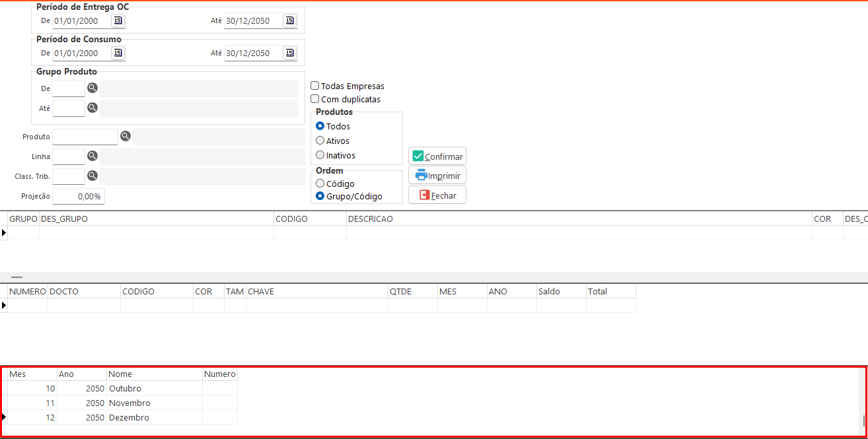Select the Ativos products radio button
Image resolution: width=868 pixels, height=439 pixels.
pyautogui.click(x=320, y=141)
